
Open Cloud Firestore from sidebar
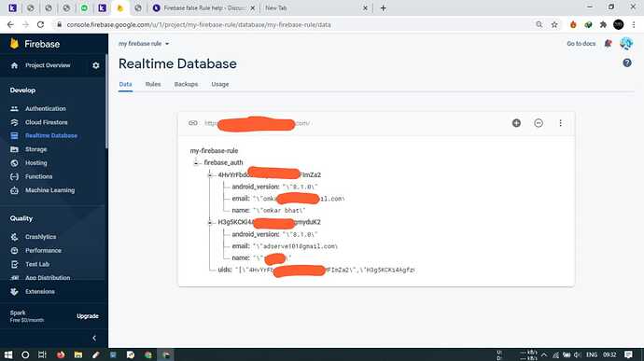[46, 122]
